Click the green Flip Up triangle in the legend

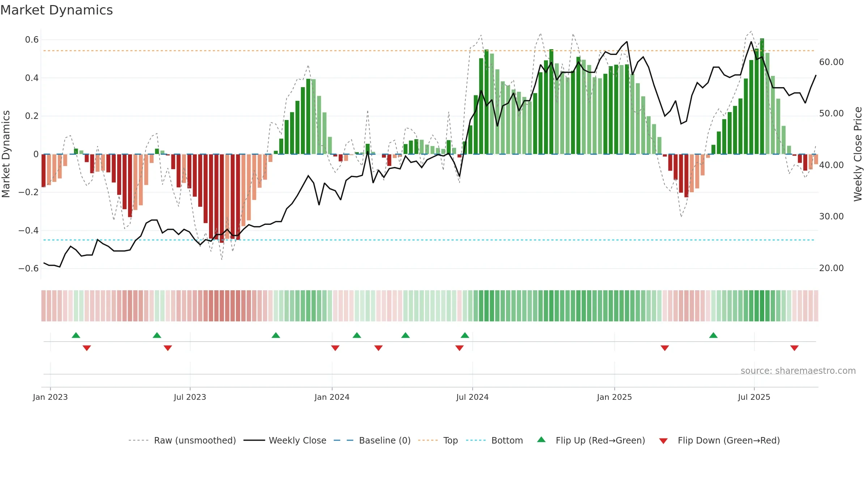(541, 440)
